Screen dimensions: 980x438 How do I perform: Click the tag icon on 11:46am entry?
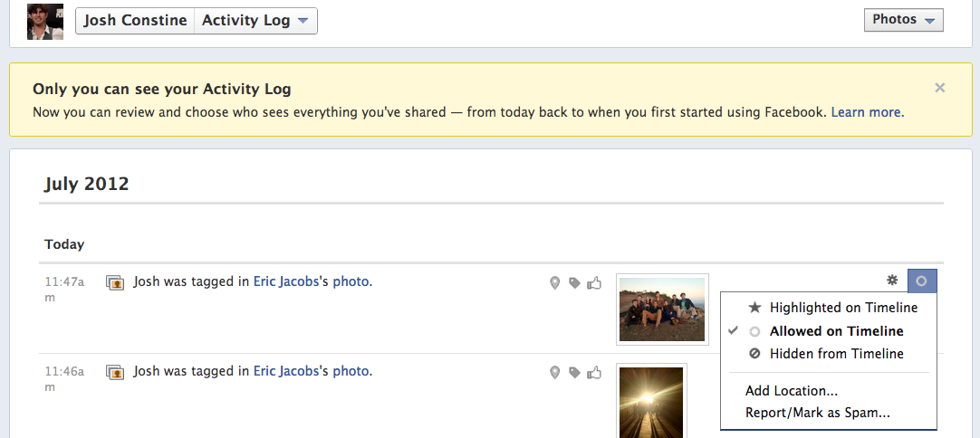tap(574, 372)
